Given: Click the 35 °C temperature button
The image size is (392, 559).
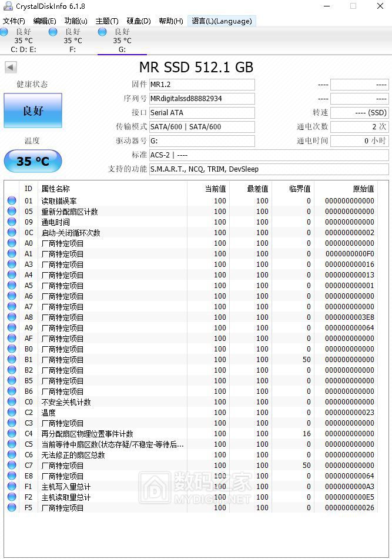Looking at the screenshot, I should click(x=33, y=161).
